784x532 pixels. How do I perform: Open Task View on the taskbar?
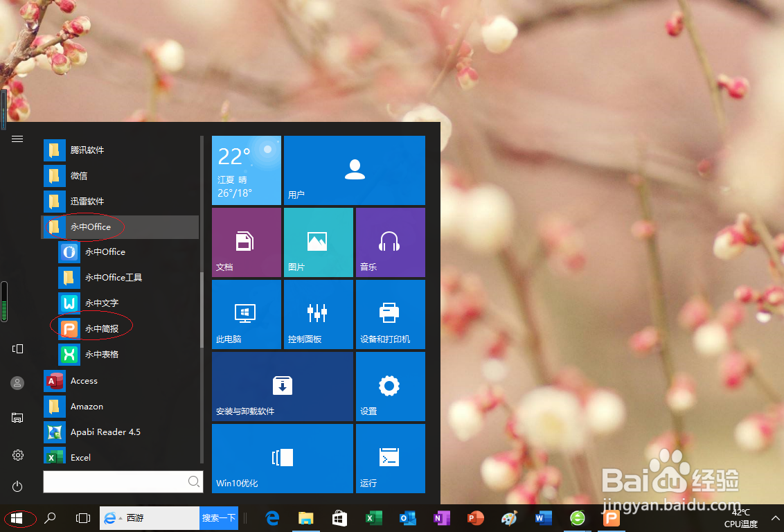83,519
